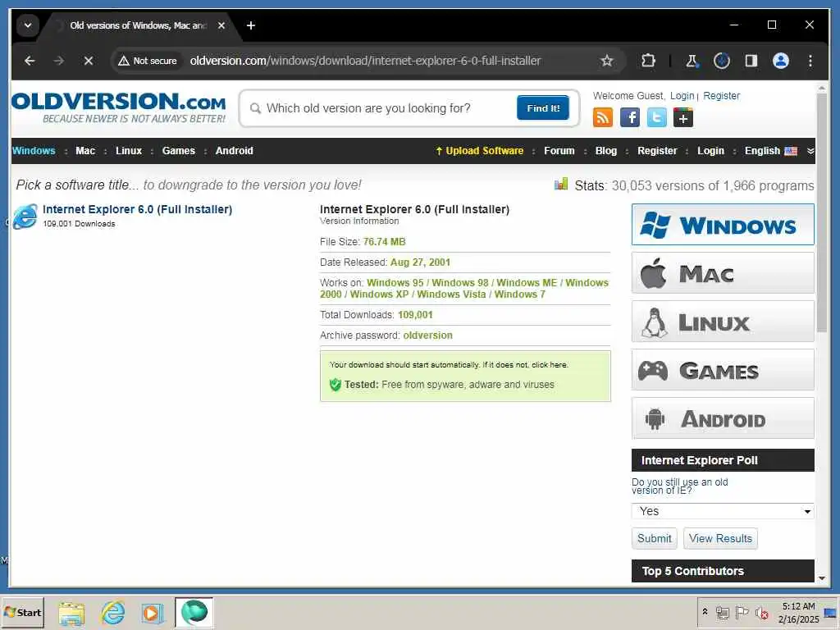
Task: Select Windows in the navigation bar
Action: pyautogui.click(x=34, y=151)
